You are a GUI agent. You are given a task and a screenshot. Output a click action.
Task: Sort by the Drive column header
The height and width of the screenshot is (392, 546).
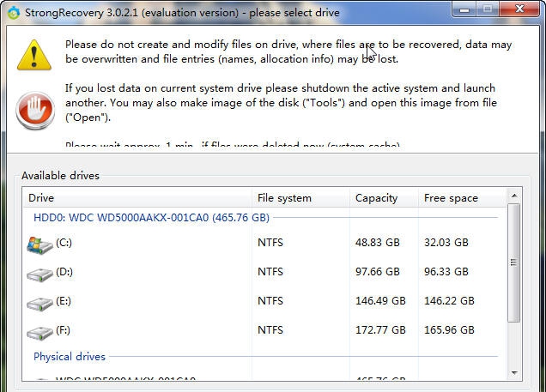pos(137,198)
